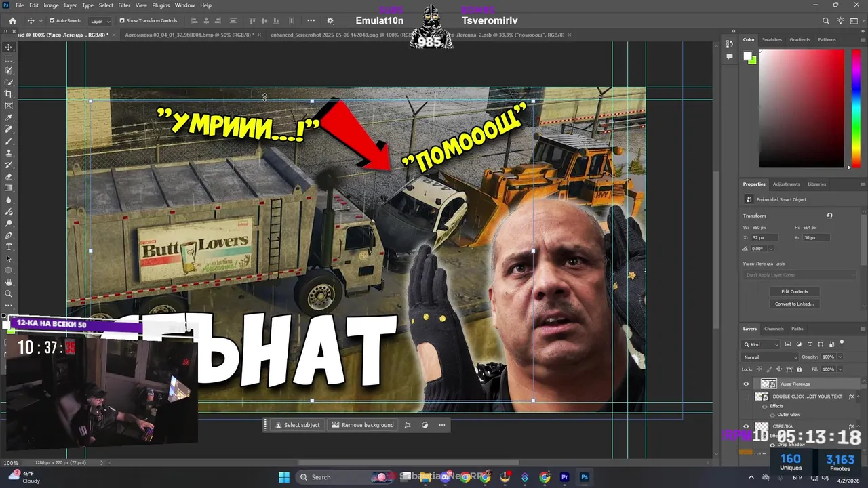Viewport: 868px width, 488px height.
Task: Select the Gradient tool
Action: click(x=9, y=188)
